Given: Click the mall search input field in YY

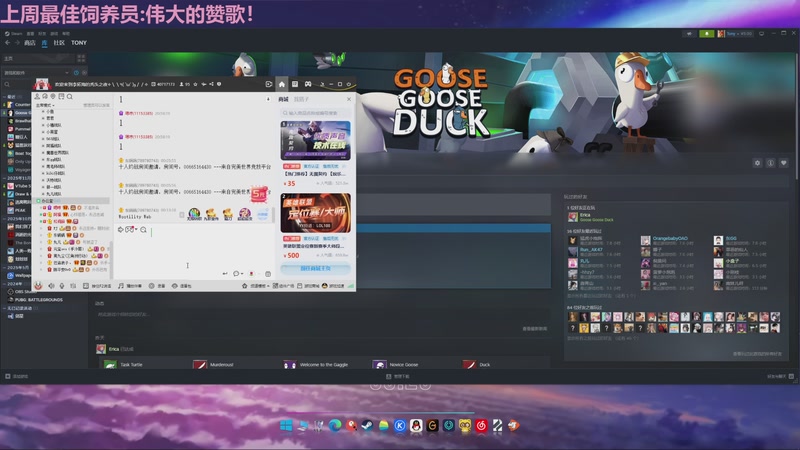Looking at the screenshot, I should pos(315,113).
